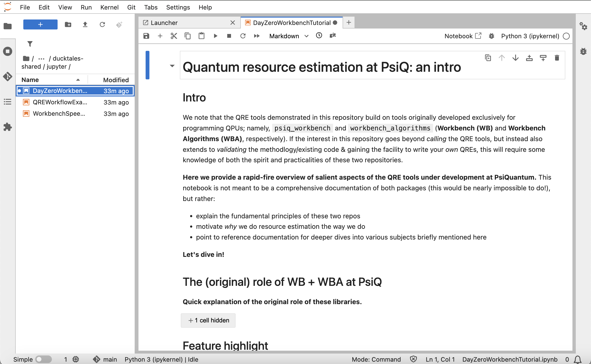Click the main branch in status bar
Viewport: 591px width, 364px height.
pyautogui.click(x=105, y=359)
